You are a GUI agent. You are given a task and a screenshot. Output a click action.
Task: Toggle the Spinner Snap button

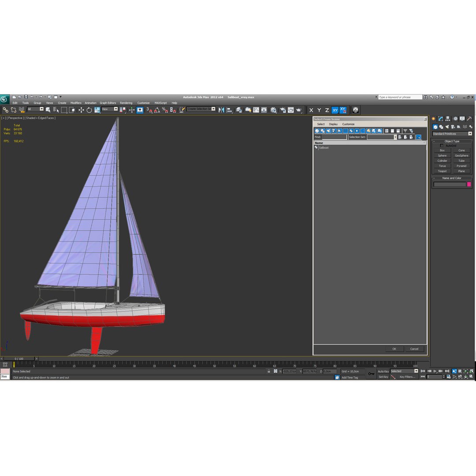click(x=173, y=110)
